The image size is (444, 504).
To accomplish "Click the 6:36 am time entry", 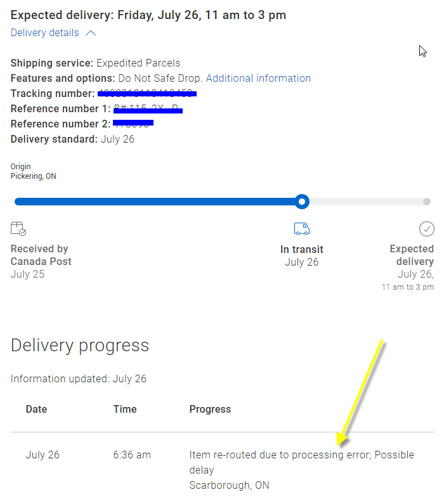I will tap(132, 455).
